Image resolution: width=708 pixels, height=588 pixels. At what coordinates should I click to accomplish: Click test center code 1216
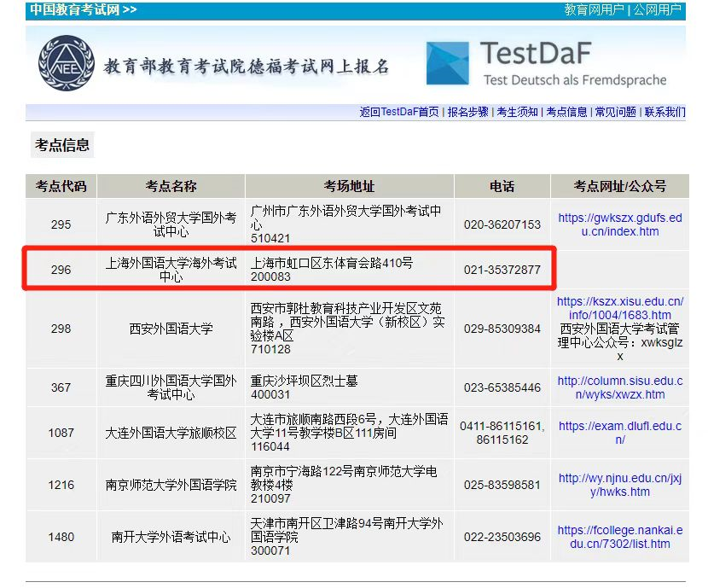point(61,485)
